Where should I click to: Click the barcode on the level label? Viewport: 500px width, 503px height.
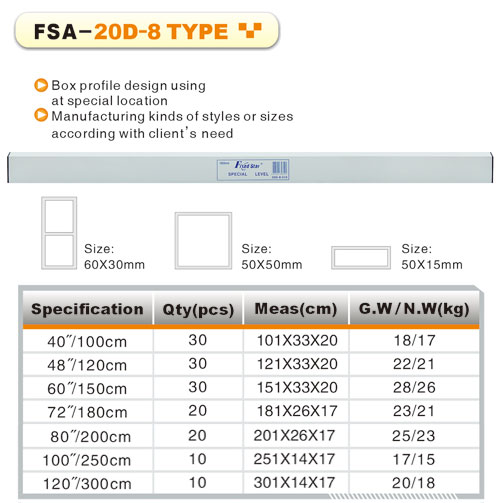pos(280,167)
